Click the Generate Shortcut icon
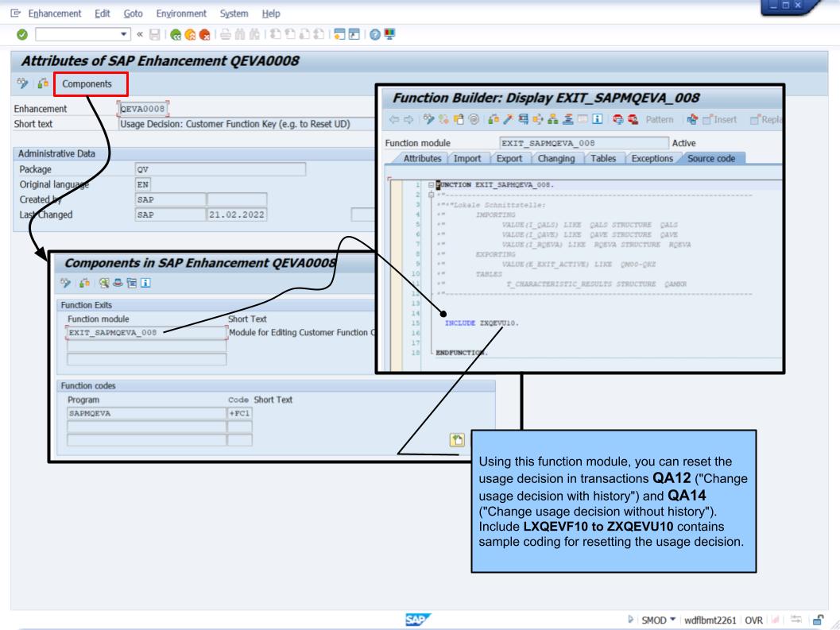The height and width of the screenshot is (630, 840). pyautogui.click(x=354, y=35)
